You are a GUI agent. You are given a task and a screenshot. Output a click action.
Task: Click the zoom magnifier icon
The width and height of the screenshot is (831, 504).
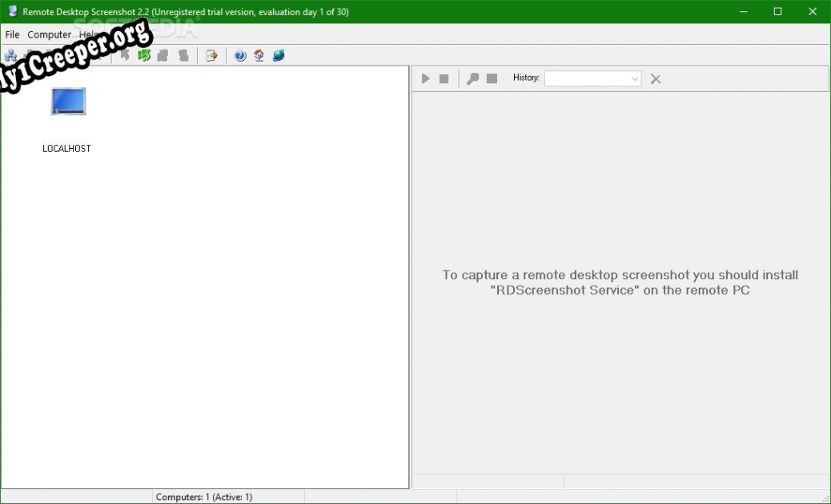point(472,78)
